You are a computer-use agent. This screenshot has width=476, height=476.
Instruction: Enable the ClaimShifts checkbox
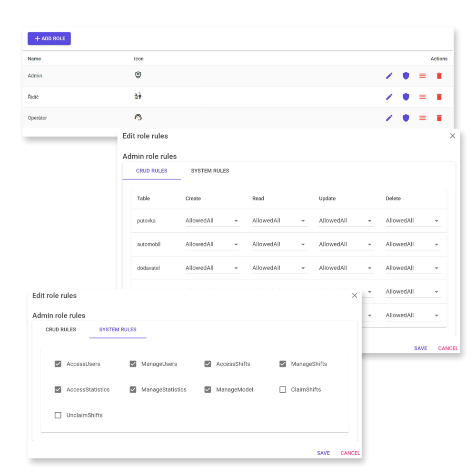(x=283, y=389)
